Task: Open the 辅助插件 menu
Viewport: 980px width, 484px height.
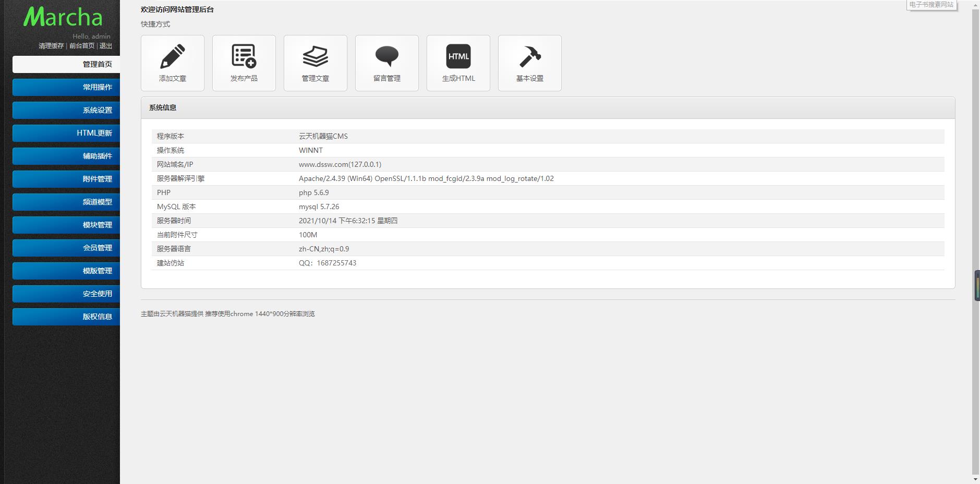Action: click(66, 156)
